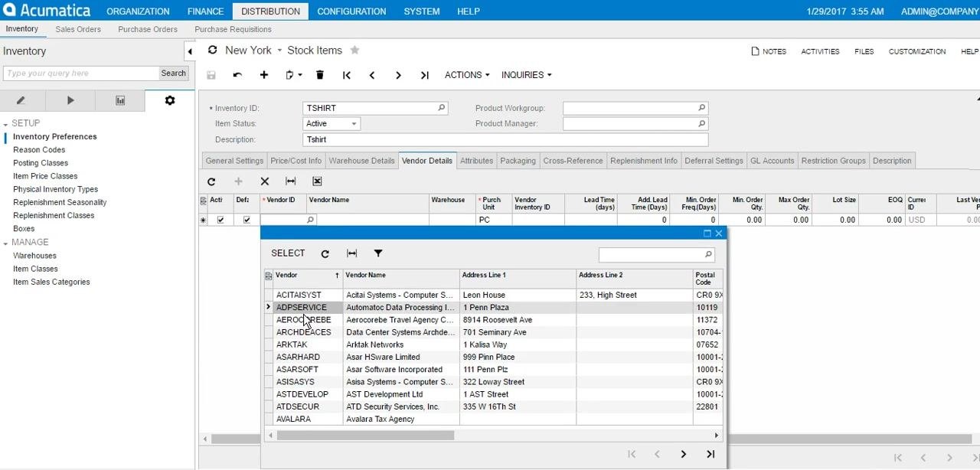Export Vendor Details grid to Excel
The image size is (980, 470).
317,181
